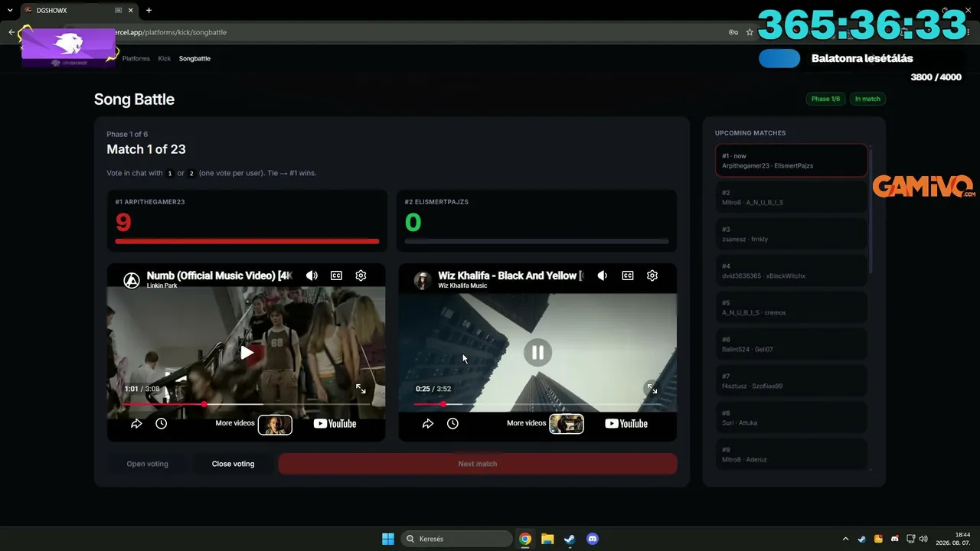The image size is (980, 551).
Task: Click the Linkin Park channel avatar
Action: (132, 280)
